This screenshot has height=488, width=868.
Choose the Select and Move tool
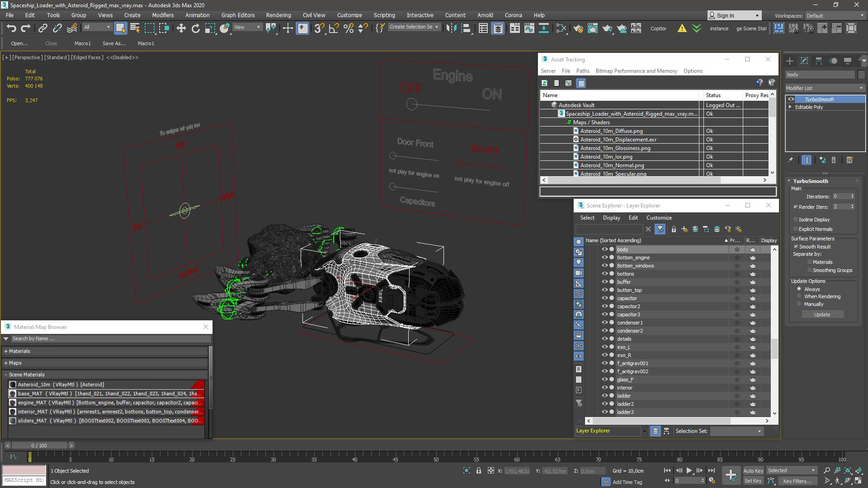[x=181, y=28]
